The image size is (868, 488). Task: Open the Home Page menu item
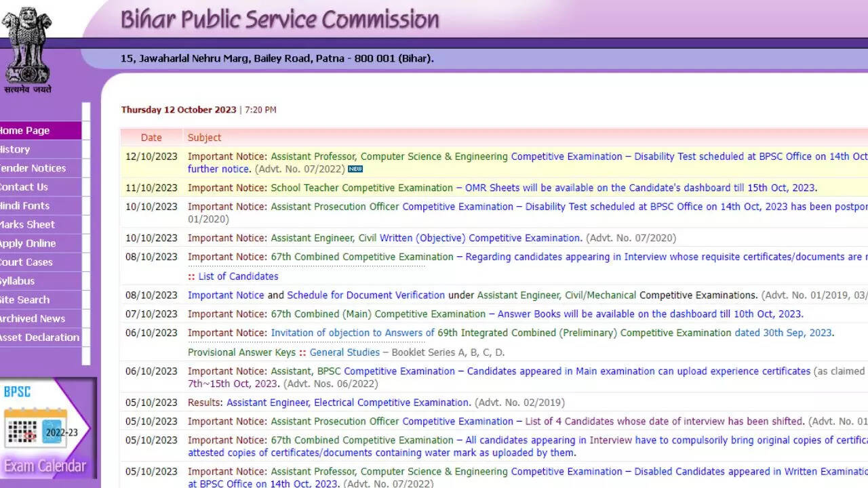coord(27,131)
